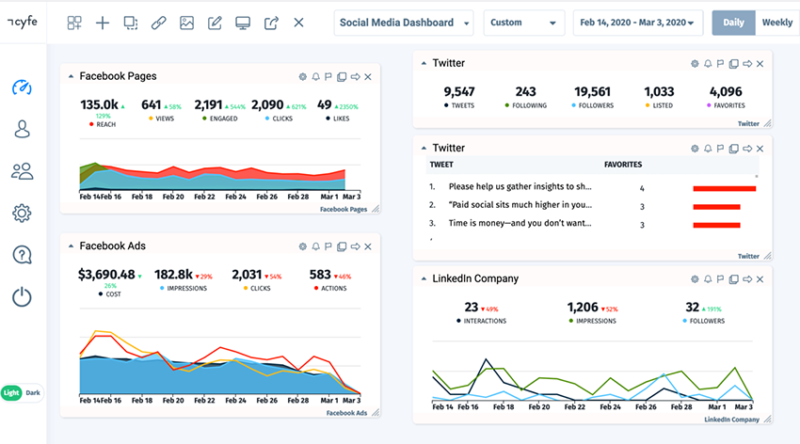This screenshot has height=444, width=800.
Task: Click top Twitter stats widget bell icon
Action: tap(708, 64)
